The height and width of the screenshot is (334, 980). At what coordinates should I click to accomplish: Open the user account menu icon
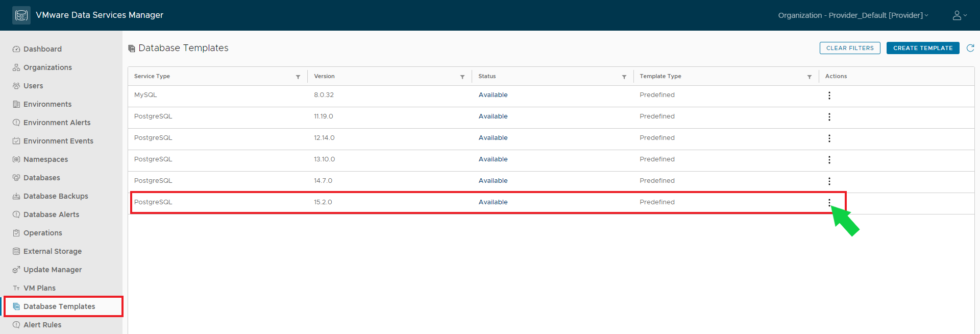(960, 15)
